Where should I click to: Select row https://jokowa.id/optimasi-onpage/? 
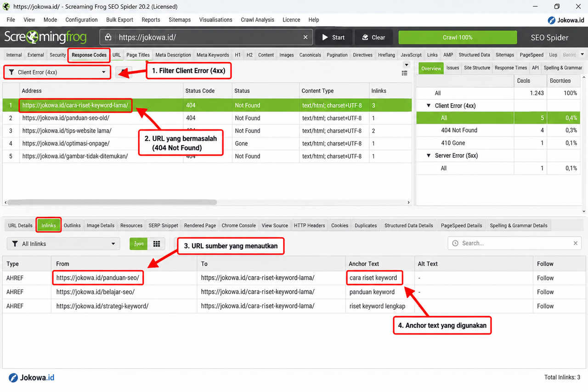207,143
